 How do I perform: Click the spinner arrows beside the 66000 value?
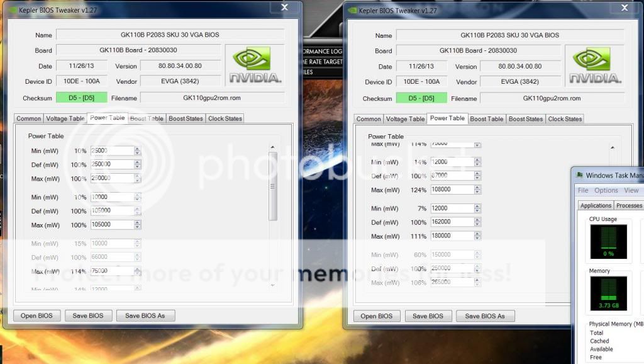138,257
